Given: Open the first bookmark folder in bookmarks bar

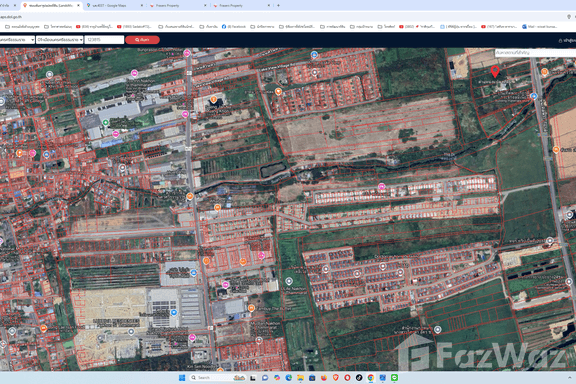Looking at the screenshot, I should pyautogui.click(x=22, y=26).
